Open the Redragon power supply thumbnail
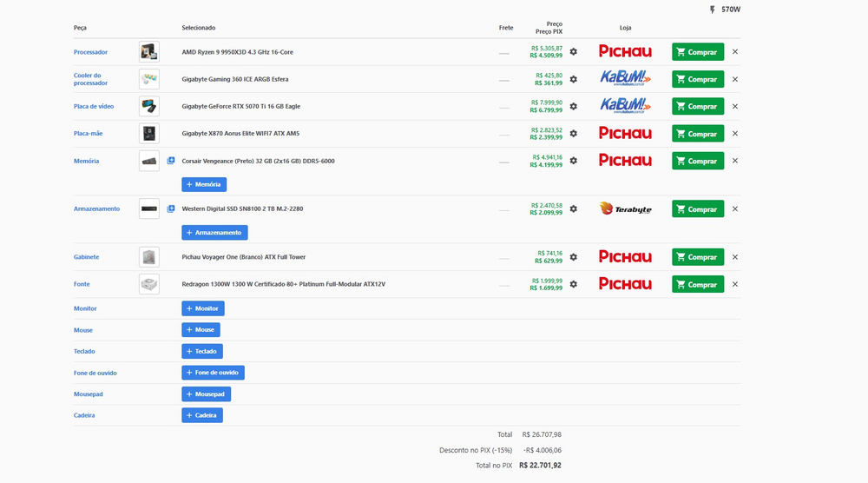The width and height of the screenshot is (868, 483). point(149,284)
